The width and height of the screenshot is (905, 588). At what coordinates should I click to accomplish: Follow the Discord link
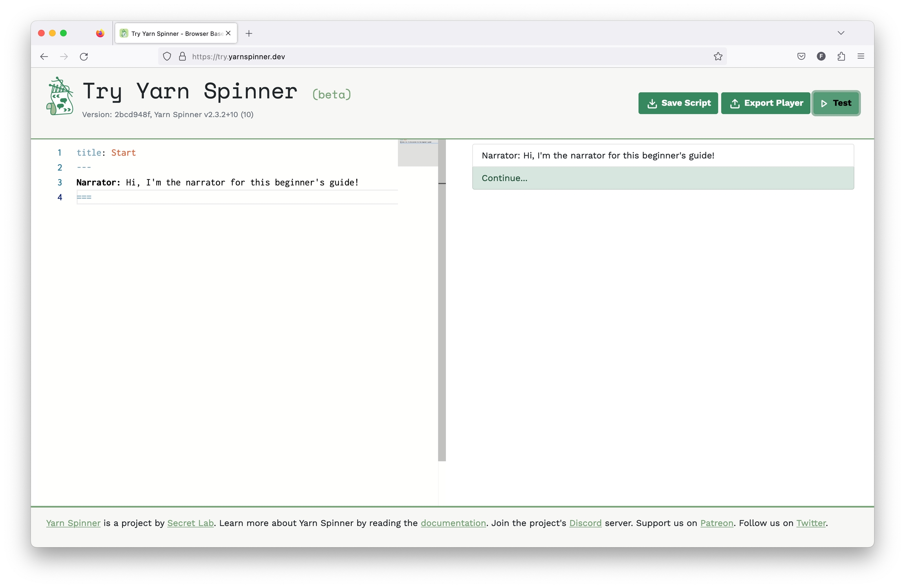(585, 523)
